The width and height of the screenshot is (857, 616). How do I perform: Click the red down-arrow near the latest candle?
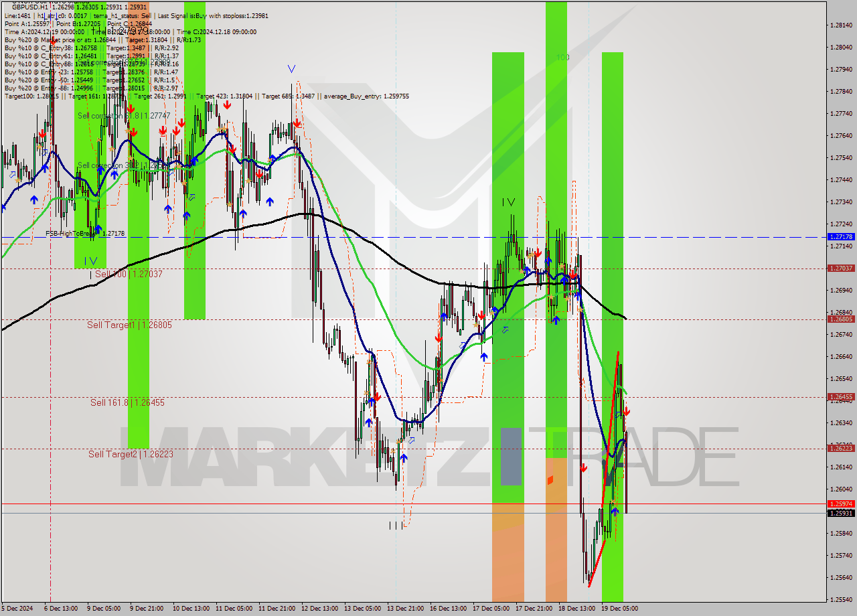click(x=626, y=412)
